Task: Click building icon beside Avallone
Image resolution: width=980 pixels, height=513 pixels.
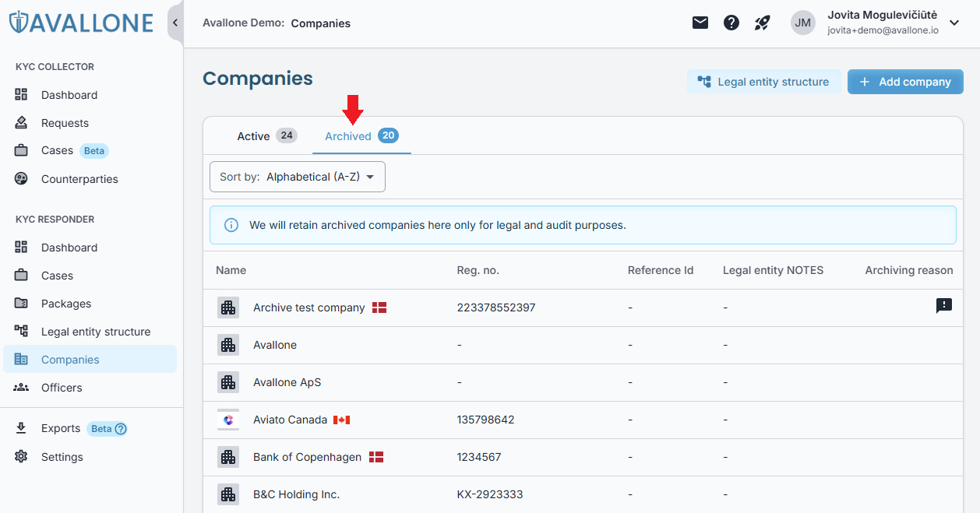Action: (x=228, y=345)
